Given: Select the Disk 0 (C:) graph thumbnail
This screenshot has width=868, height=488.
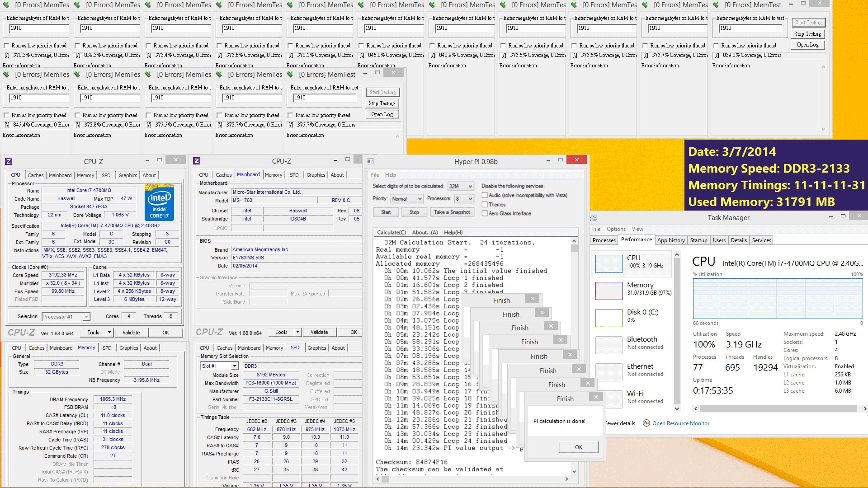Looking at the screenshot, I should coord(609,318).
